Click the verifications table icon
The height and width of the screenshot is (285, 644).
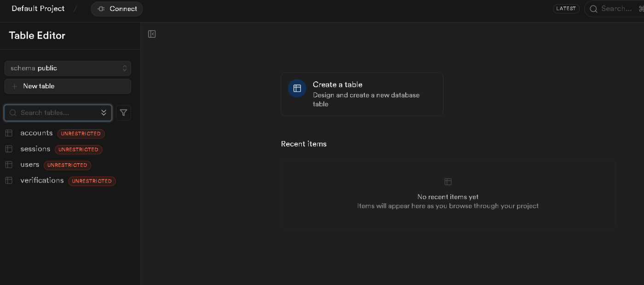[x=9, y=180]
